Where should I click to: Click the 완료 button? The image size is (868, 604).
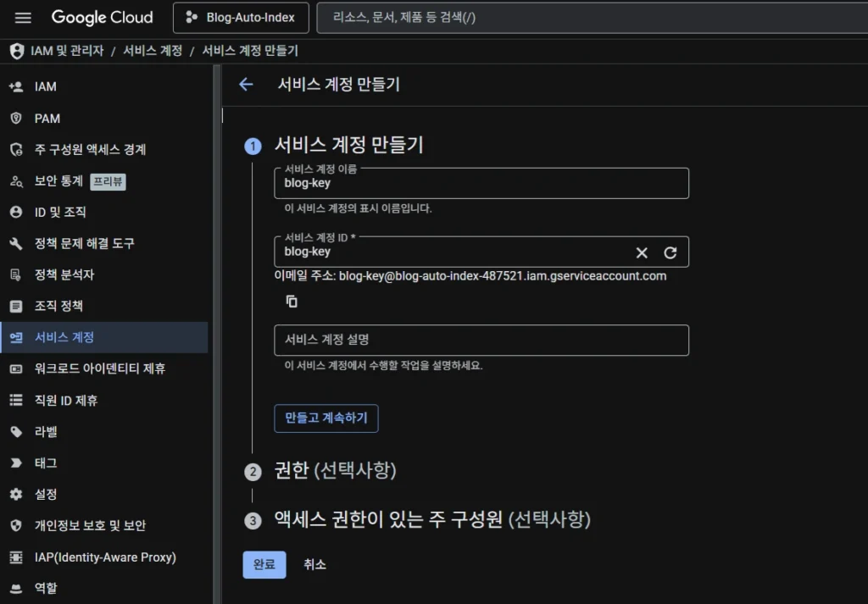click(264, 565)
